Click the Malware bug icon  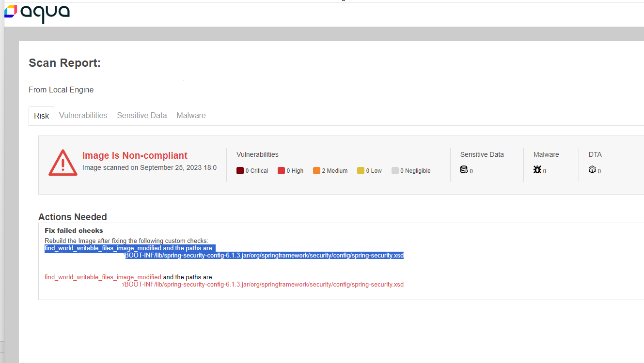click(537, 169)
